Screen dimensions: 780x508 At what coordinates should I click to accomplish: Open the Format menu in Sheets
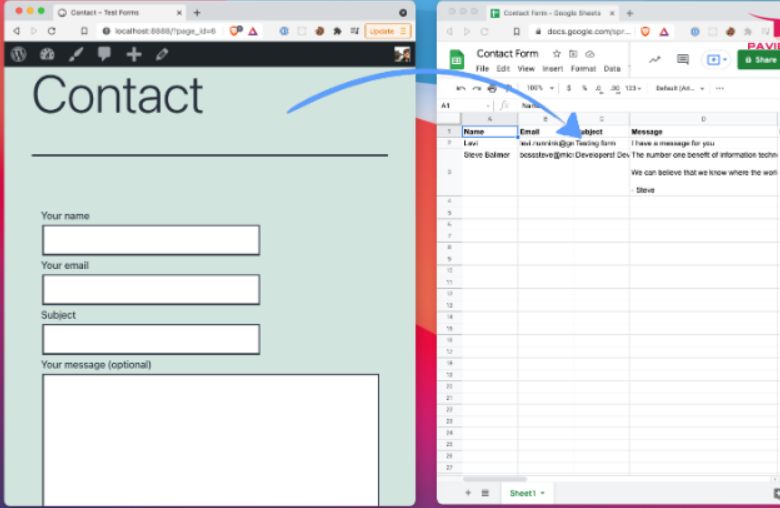(583, 69)
